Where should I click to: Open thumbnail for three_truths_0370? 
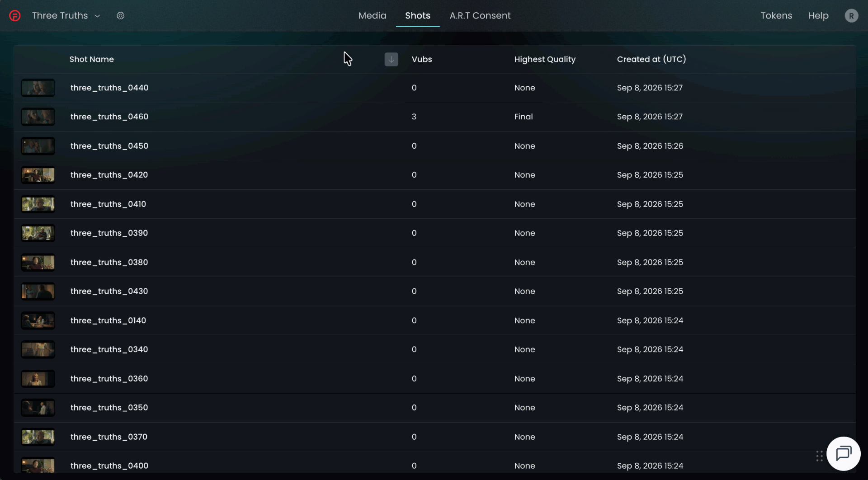[x=38, y=437]
